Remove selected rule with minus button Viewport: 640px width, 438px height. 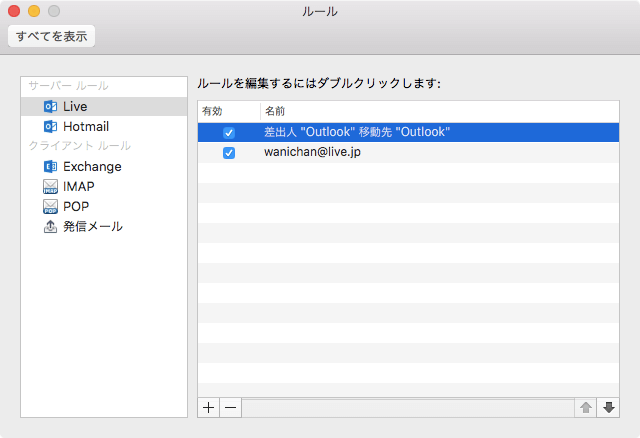point(231,408)
